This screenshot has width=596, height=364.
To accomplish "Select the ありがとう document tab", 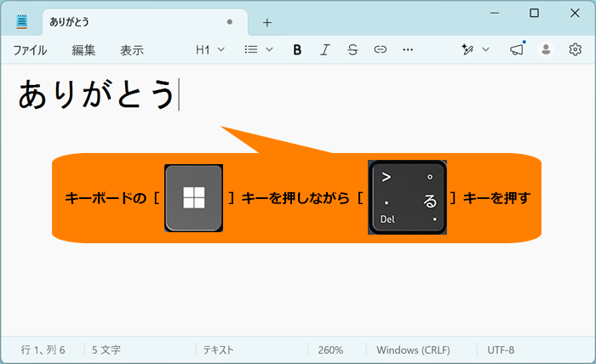I will 145,22.
